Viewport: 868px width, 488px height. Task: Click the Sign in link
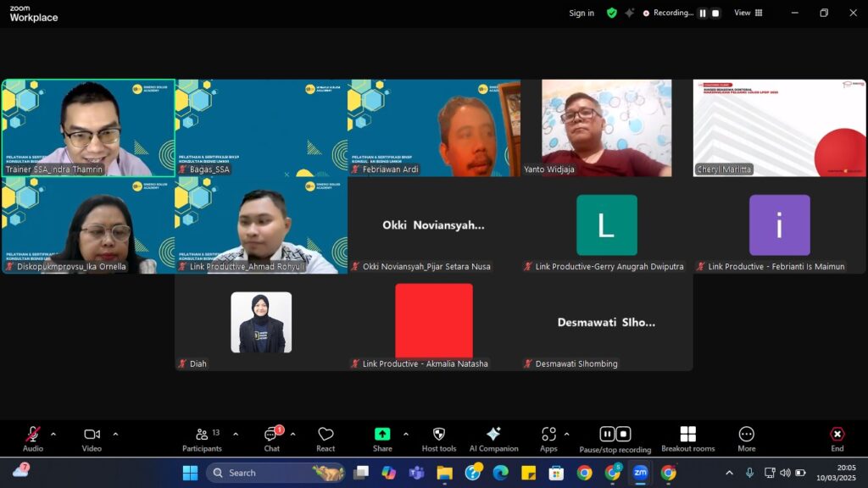(581, 13)
